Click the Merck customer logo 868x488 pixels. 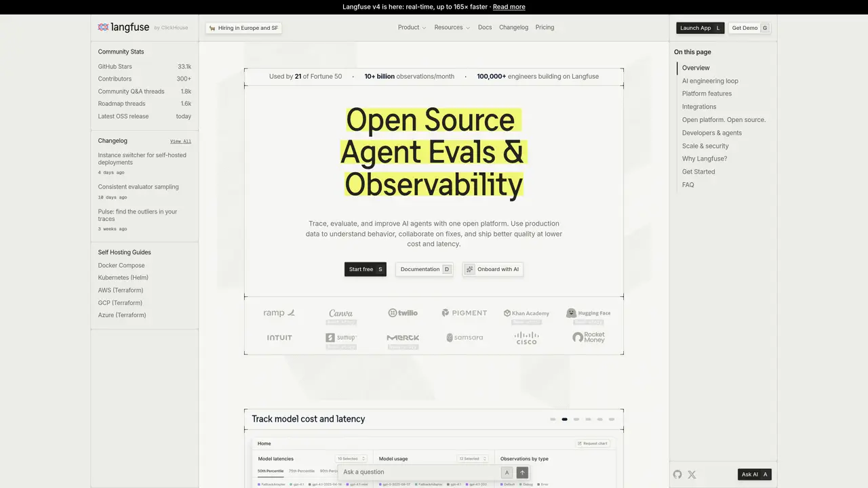tap(403, 338)
